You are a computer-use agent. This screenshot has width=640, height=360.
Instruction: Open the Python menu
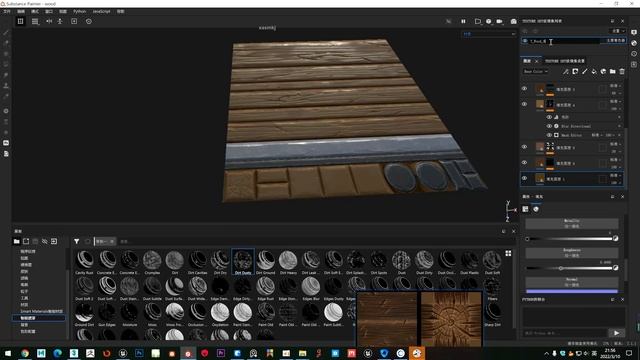click(x=80, y=11)
